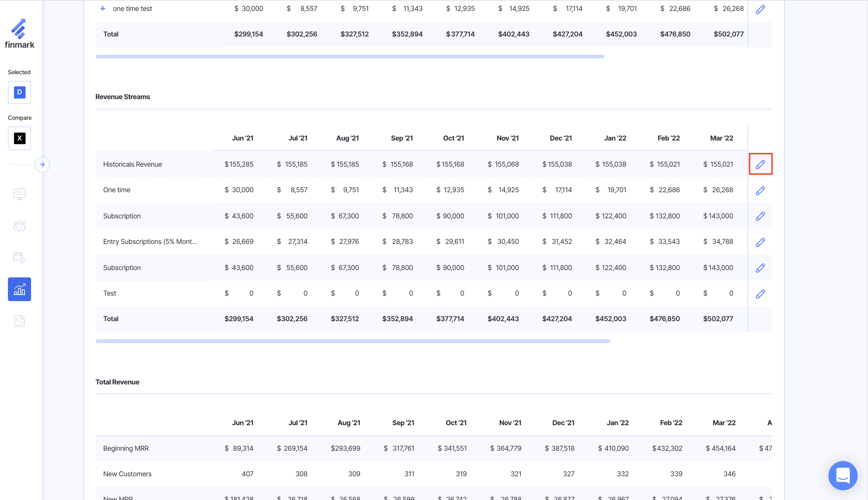Open the Compare scenario X button
868x500 pixels.
[x=19, y=138]
